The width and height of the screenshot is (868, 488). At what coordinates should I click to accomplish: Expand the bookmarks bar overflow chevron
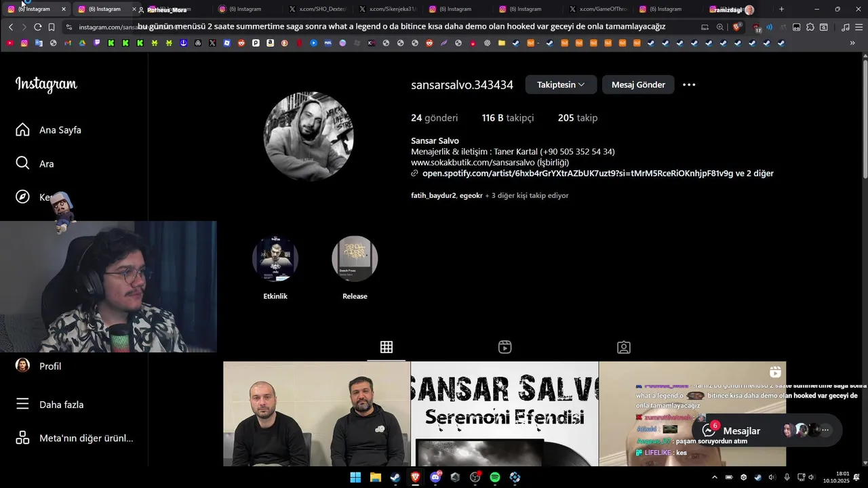852,43
